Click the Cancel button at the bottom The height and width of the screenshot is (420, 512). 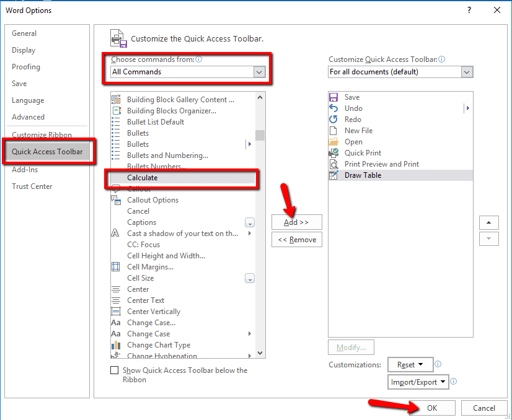(484, 408)
